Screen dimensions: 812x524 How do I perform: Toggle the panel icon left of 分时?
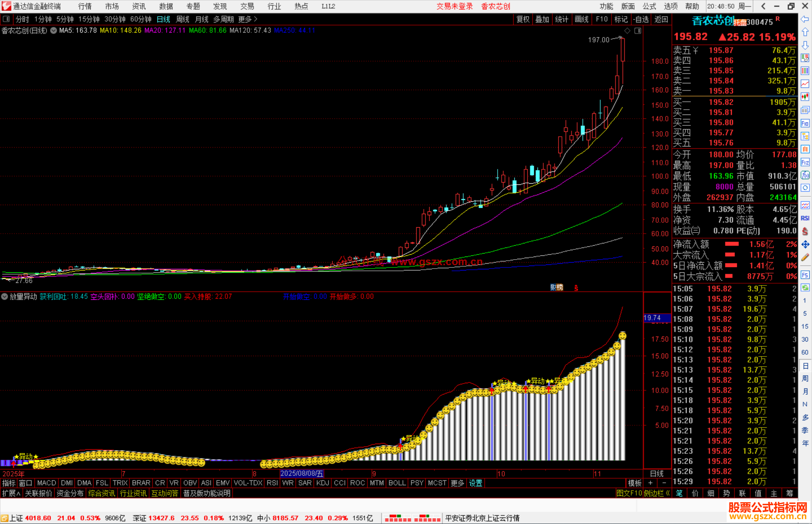(x=6, y=19)
